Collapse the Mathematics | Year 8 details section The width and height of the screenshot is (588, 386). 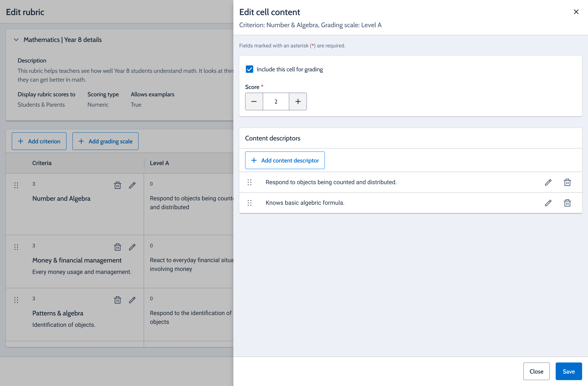(x=16, y=40)
